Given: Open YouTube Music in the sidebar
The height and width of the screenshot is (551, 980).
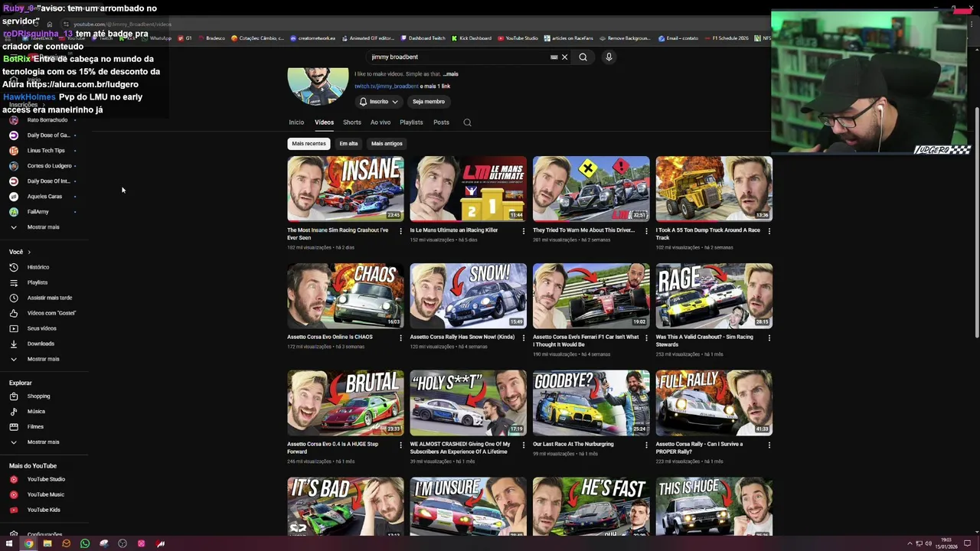Looking at the screenshot, I should click(44, 494).
